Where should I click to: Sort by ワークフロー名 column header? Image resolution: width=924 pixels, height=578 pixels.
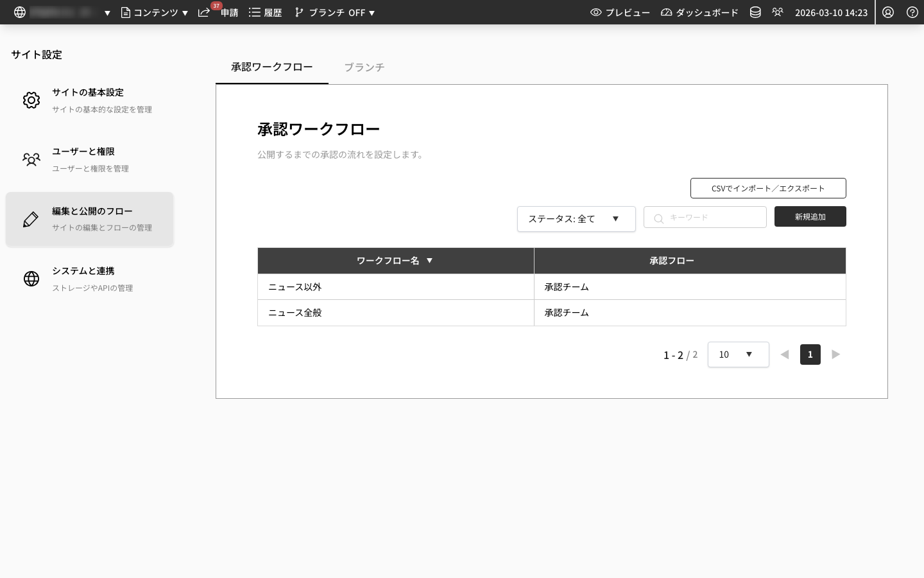tap(395, 261)
